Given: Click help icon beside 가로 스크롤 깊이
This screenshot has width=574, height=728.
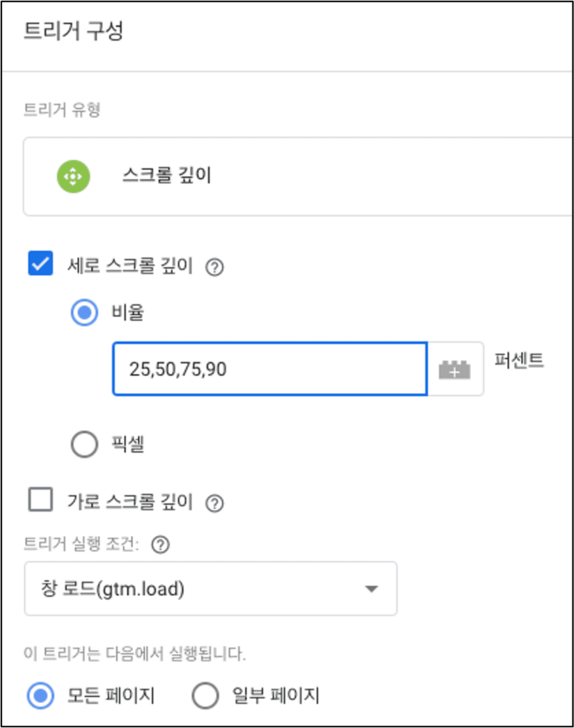Looking at the screenshot, I should point(215,503).
